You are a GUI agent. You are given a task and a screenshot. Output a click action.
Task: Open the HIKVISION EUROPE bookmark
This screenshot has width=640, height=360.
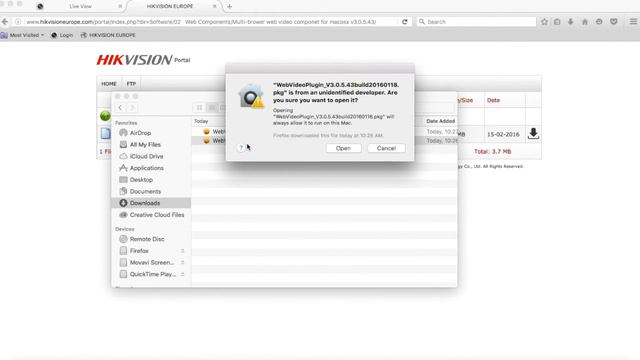point(108,35)
